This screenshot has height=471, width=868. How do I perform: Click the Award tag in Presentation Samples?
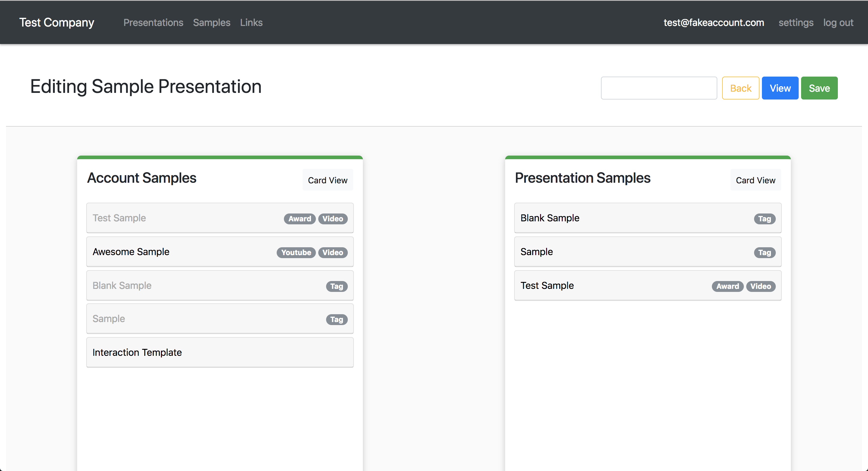[727, 286]
